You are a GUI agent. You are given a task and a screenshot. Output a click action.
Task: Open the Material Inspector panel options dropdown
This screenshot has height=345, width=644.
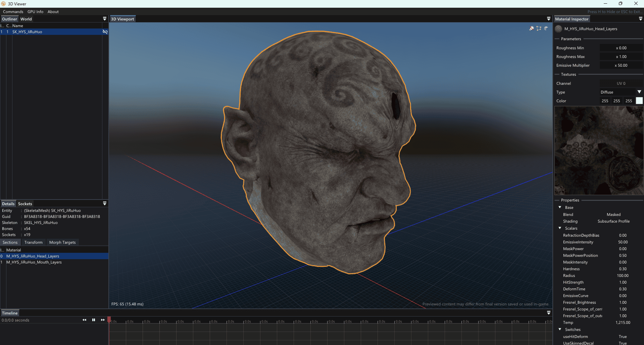[641, 19]
